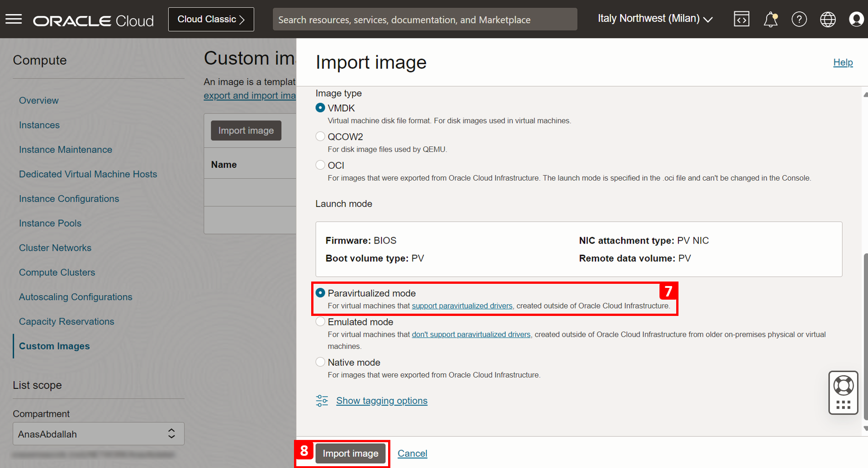Switch to Cloud Classic console
The height and width of the screenshot is (468, 868).
coord(211,19)
